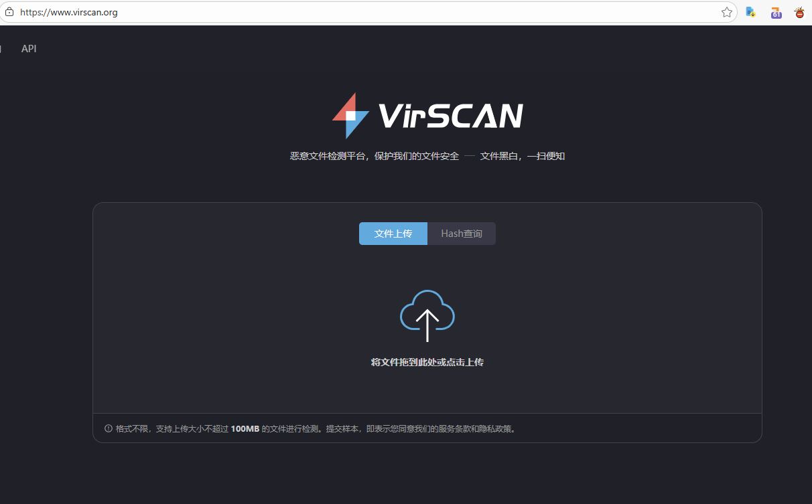Click the VirSCAN four-arrow logo icon
The width and height of the screenshot is (812, 504).
click(x=351, y=115)
